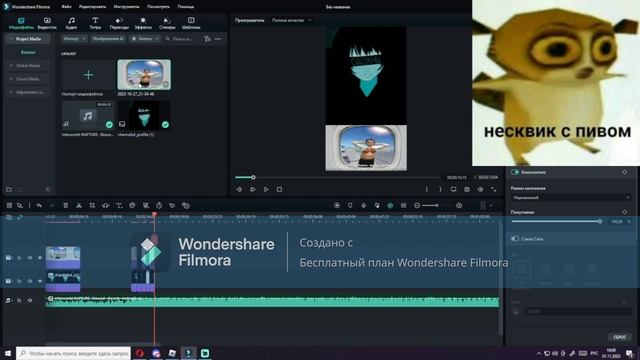This screenshot has height=360, width=640.
Task: Select the Каталог folder
Action: 28,52
